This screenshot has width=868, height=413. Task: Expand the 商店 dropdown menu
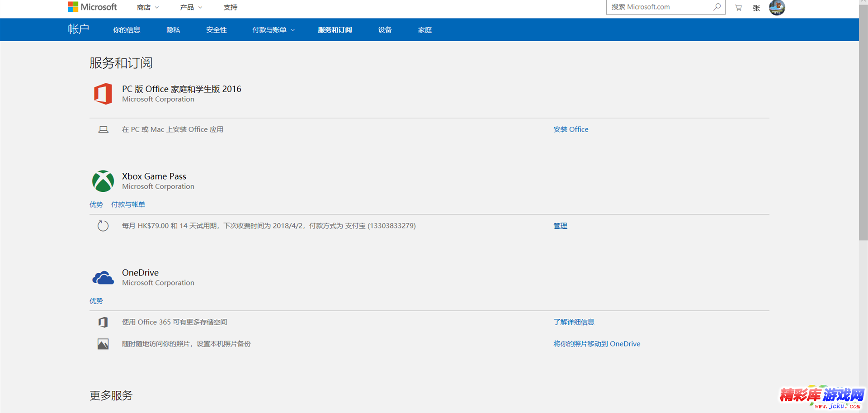[x=148, y=8]
